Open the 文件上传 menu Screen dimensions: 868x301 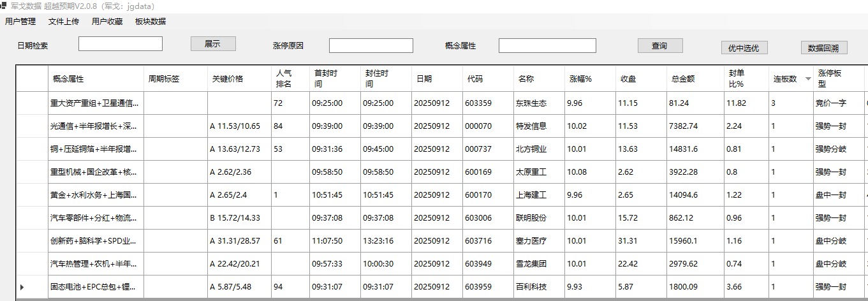click(x=64, y=22)
